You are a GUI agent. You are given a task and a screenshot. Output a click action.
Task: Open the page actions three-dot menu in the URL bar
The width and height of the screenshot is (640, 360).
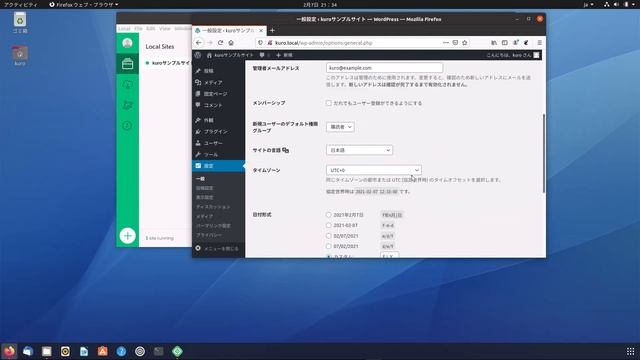(446, 42)
